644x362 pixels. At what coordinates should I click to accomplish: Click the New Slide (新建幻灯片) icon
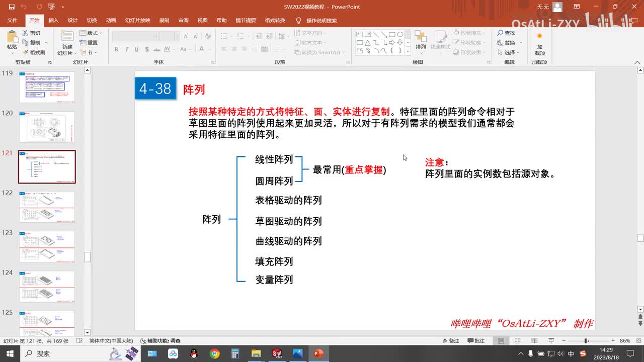click(67, 37)
